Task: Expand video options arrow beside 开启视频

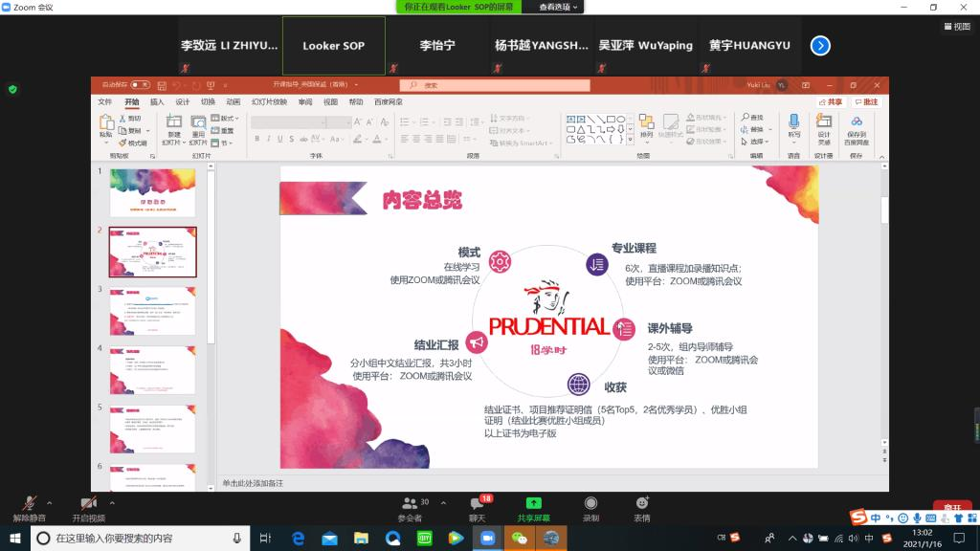Action: (x=112, y=501)
